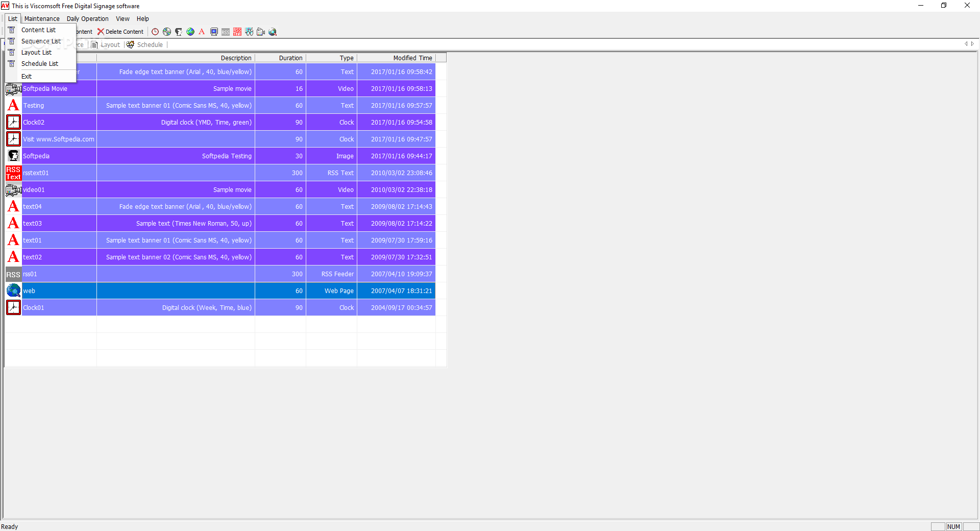Click the RSS Text icon for rsstext01
980x531 pixels.
pyautogui.click(x=13, y=173)
